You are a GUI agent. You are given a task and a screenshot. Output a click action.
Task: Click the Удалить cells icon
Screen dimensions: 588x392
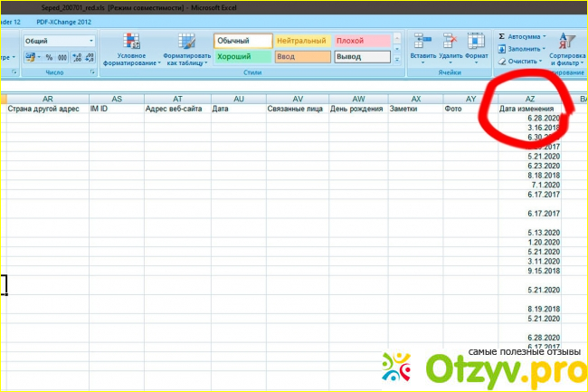450,41
